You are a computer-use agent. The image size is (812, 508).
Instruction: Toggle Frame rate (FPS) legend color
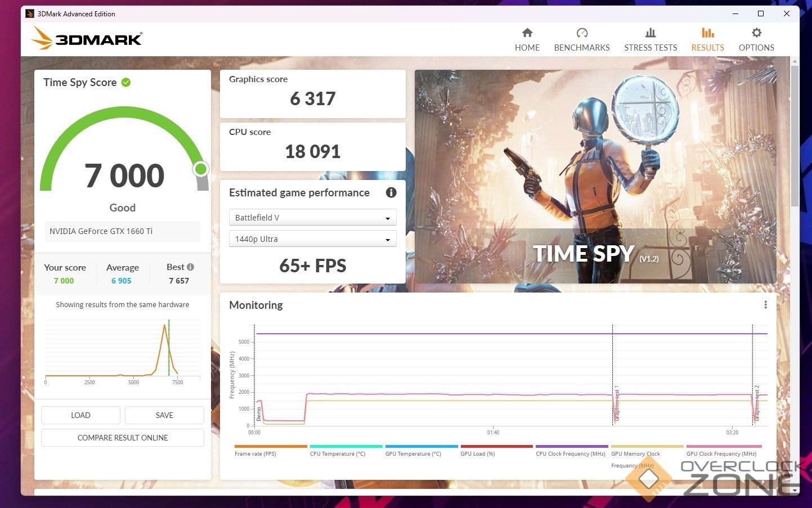[x=271, y=446]
